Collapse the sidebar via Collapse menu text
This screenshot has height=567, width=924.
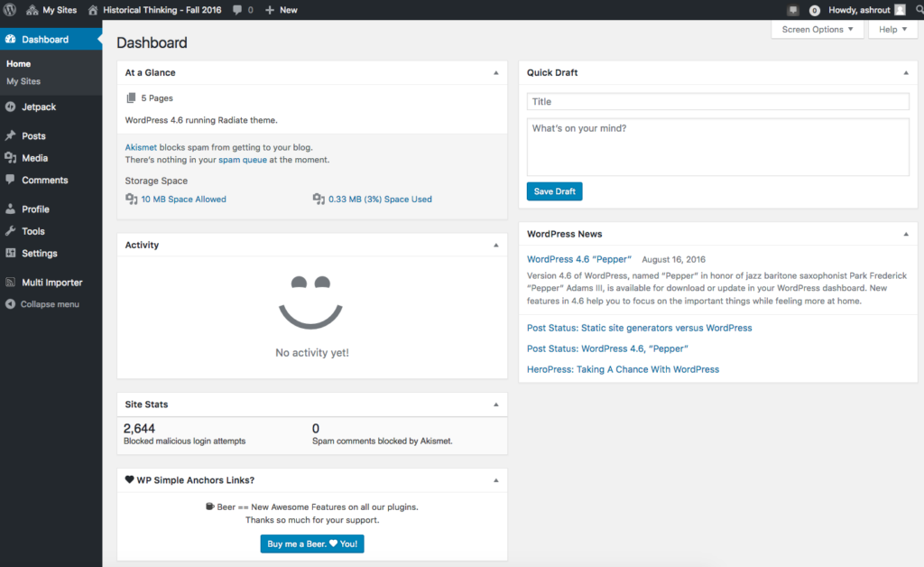pos(50,304)
